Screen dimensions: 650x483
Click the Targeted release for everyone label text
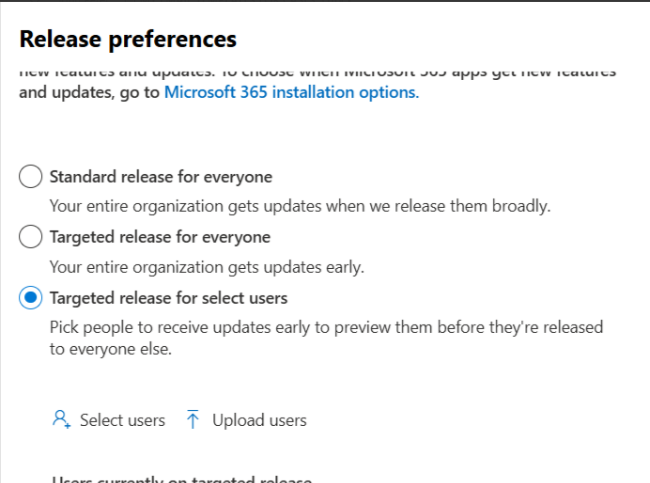click(160, 237)
